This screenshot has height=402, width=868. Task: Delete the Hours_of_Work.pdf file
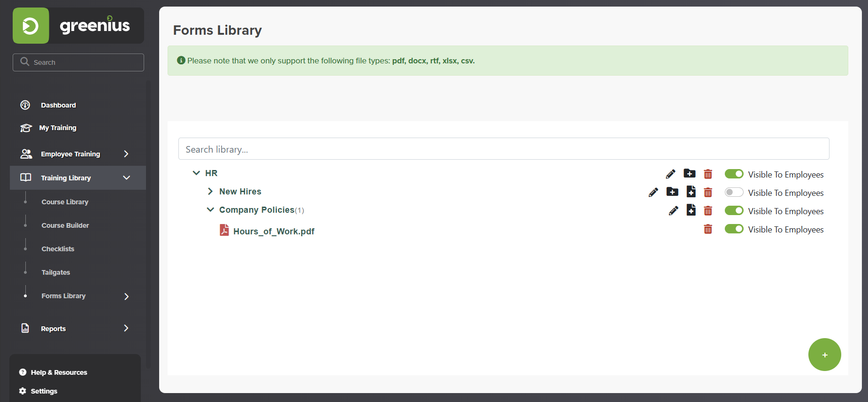[x=708, y=229]
